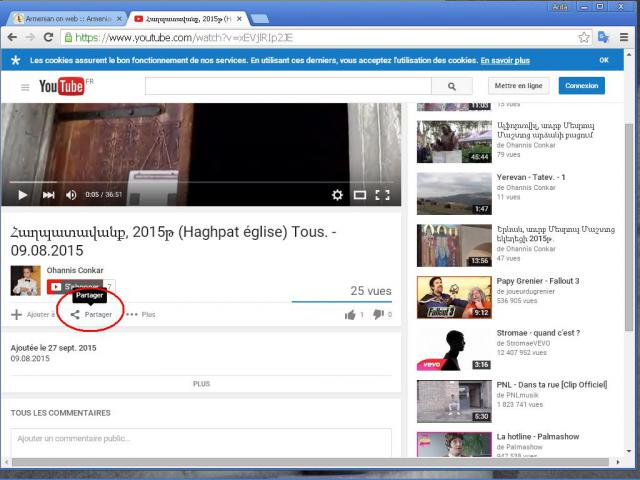This screenshot has height=480, width=640.
Task: Click the S'abonner subscribe button
Action: point(75,287)
